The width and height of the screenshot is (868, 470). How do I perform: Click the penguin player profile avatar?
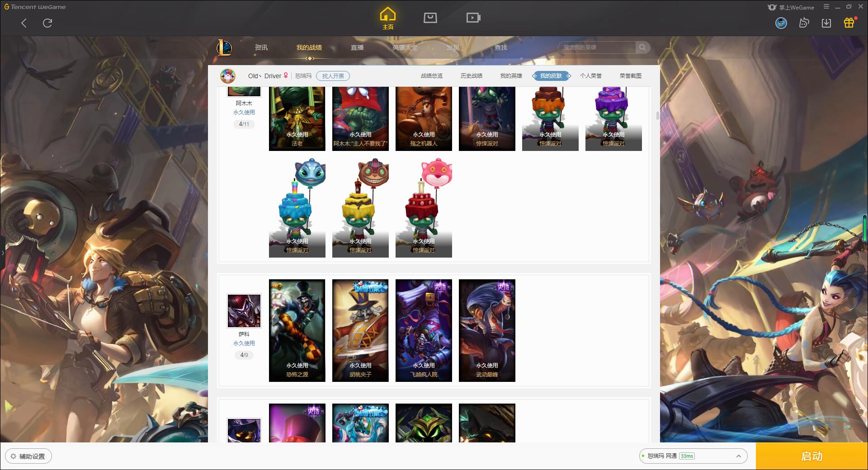point(228,76)
